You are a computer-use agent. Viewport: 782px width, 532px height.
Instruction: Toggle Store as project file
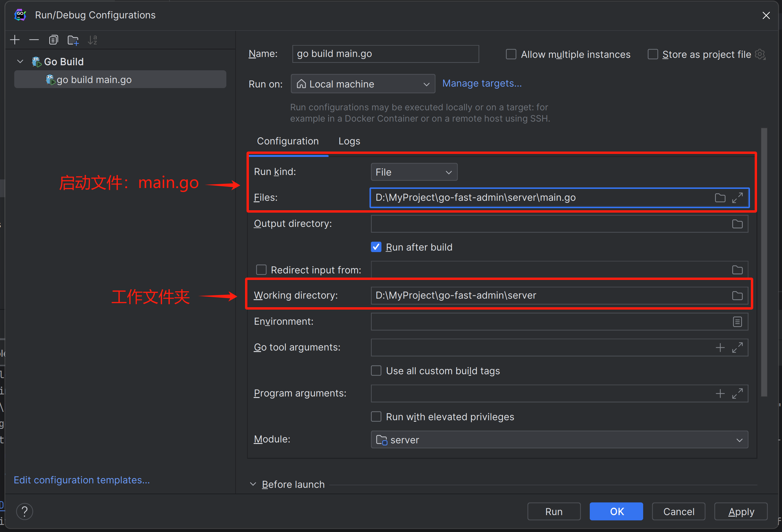pos(653,54)
